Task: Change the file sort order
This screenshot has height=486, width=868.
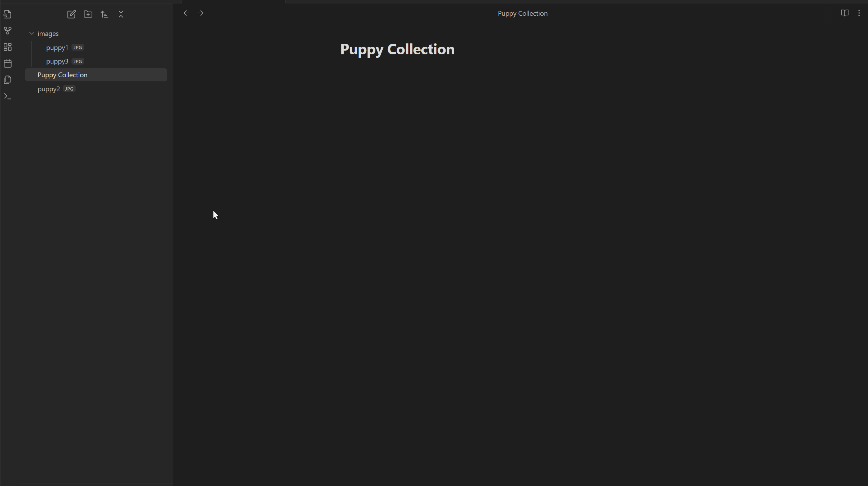Action: pos(104,14)
